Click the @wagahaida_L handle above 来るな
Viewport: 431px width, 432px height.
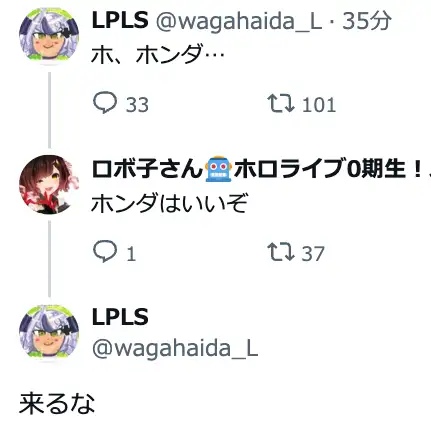[175, 349]
